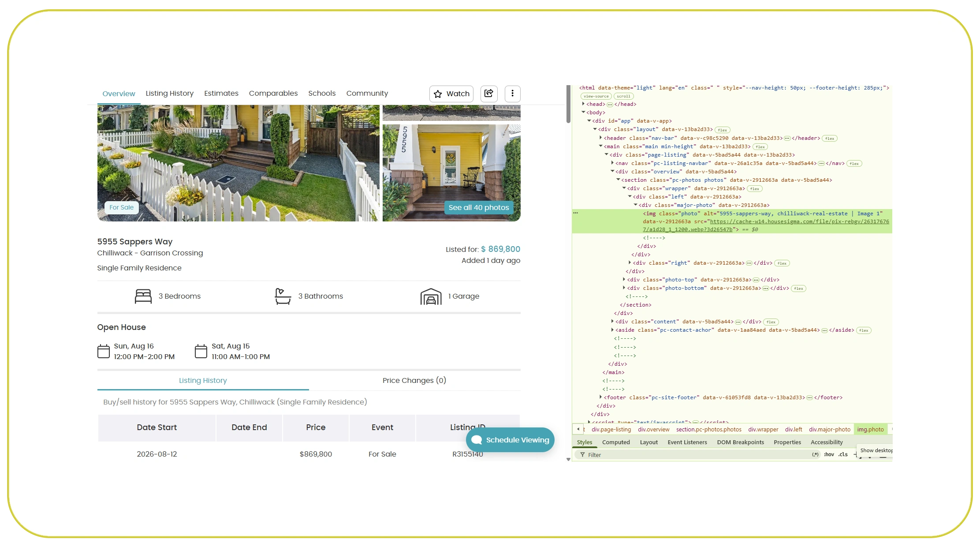Click the bathtub icon beside 3 Bathrooms
The image size is (980, 547).
coord(283,296)
